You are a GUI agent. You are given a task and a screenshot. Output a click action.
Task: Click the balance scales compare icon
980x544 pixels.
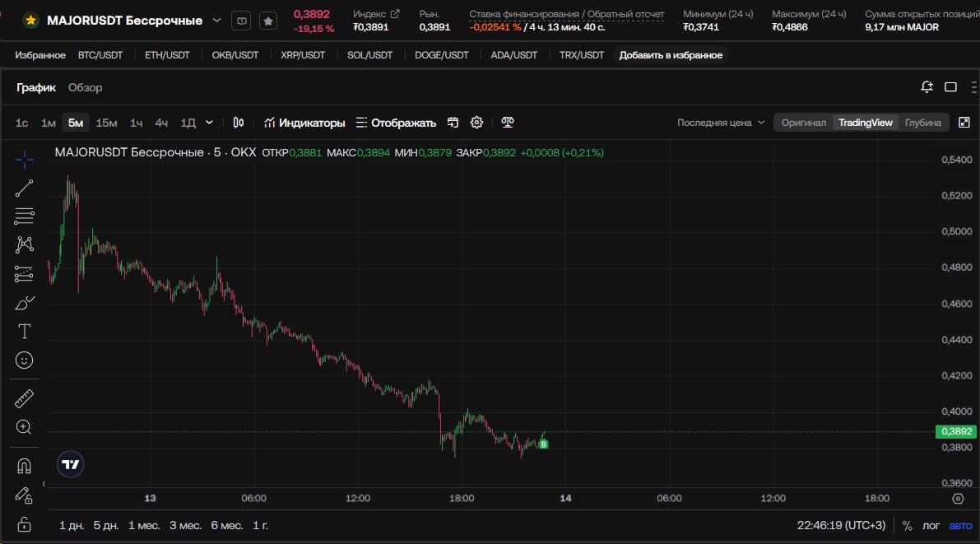click(508, 123)
